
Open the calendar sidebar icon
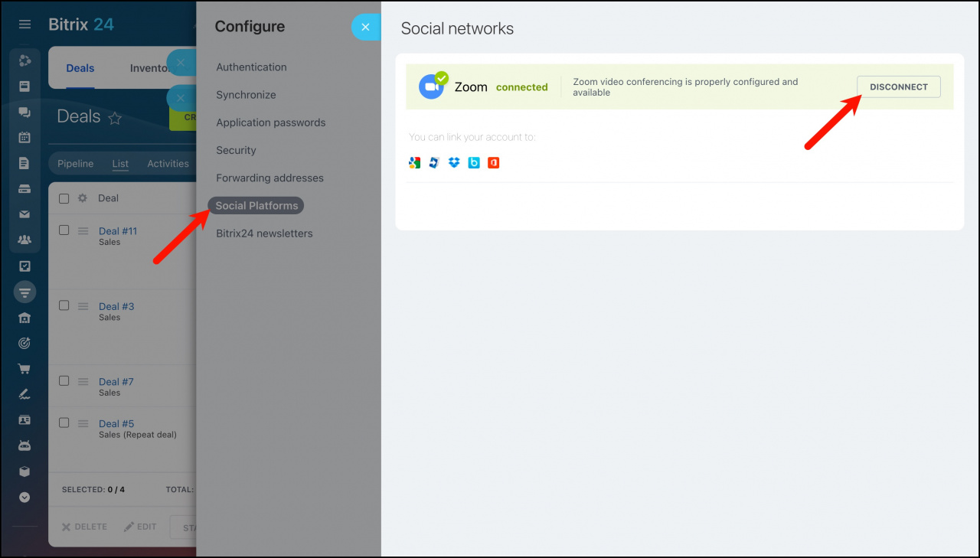[x=24, y=138]
